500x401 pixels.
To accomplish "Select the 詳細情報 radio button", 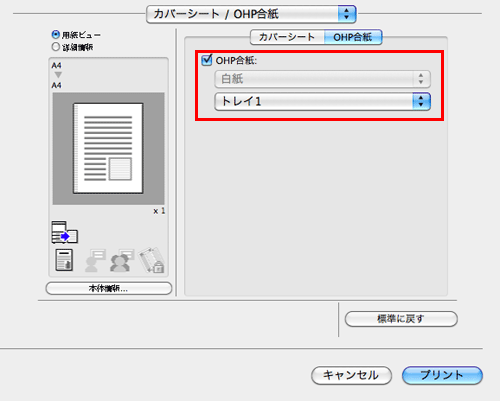I will pyautogui.click(x=56, y=47).
